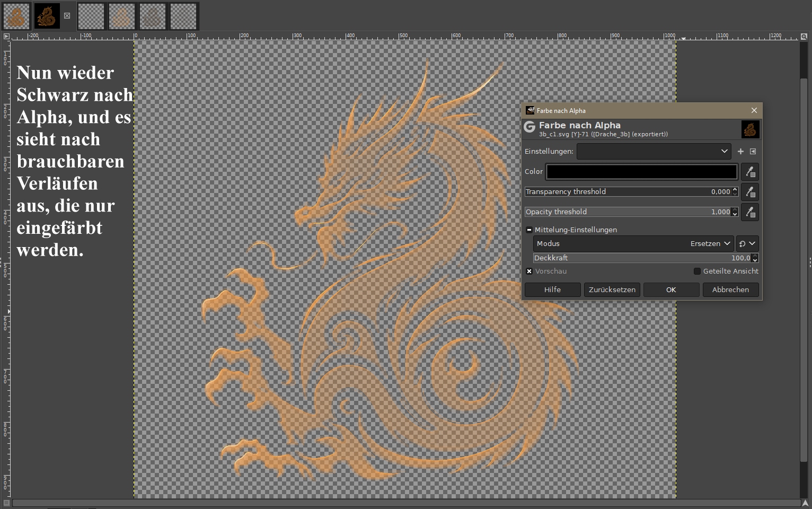Click the GEGL logo in Farbe nach Alpha dialog
The height and width of the screenshot is (509, 812).
(529, 127)
